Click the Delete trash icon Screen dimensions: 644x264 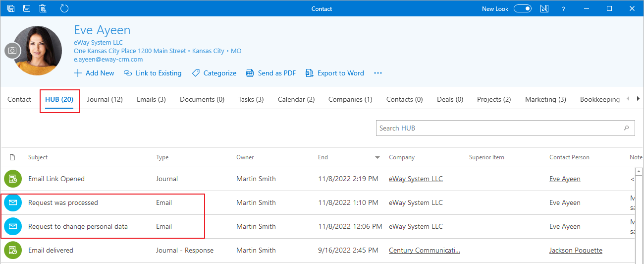[x=43, y=8]
